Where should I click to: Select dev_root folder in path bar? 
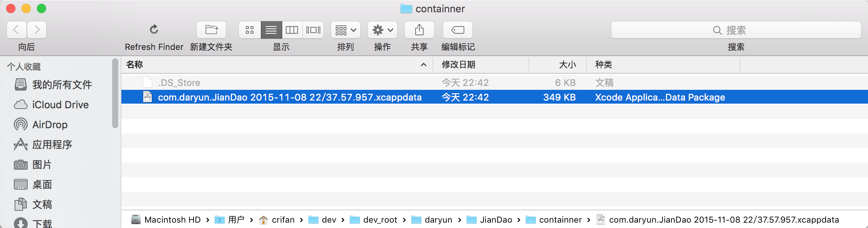380,220
